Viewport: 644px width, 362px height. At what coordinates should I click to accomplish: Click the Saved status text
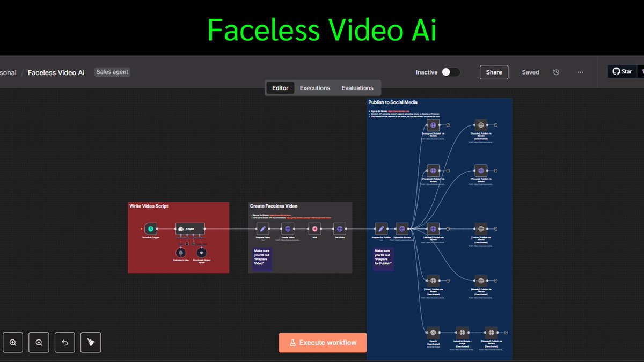[x=531, y=72]
